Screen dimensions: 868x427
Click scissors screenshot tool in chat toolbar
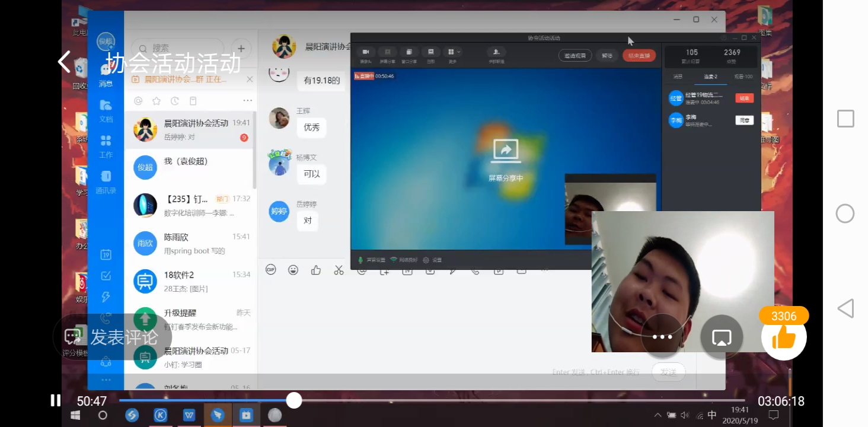[x=339, y=270]
